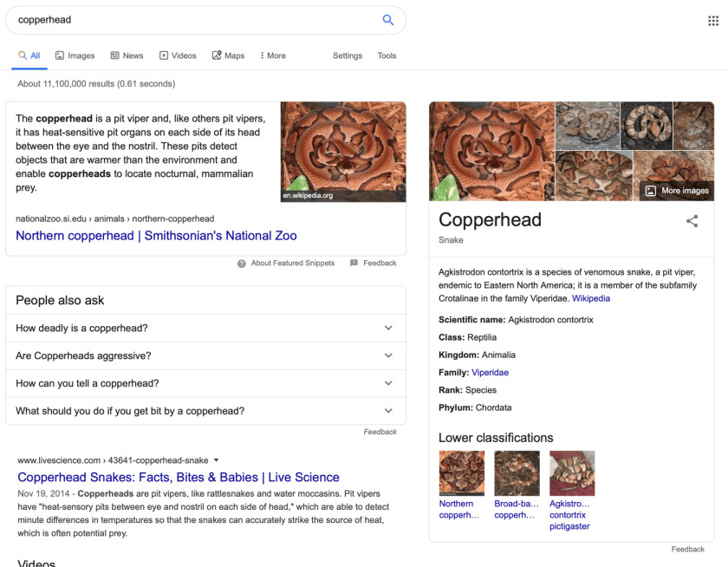Open the Tools menu
Viewport: 728px width, 567px height.
point(387,55)
